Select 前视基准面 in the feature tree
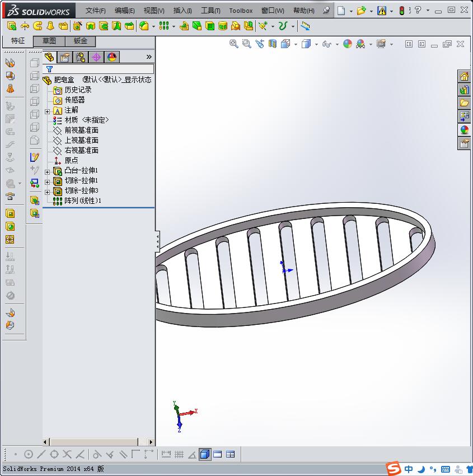The height and width of the screenshot is (476, 473). coord(81,130)
